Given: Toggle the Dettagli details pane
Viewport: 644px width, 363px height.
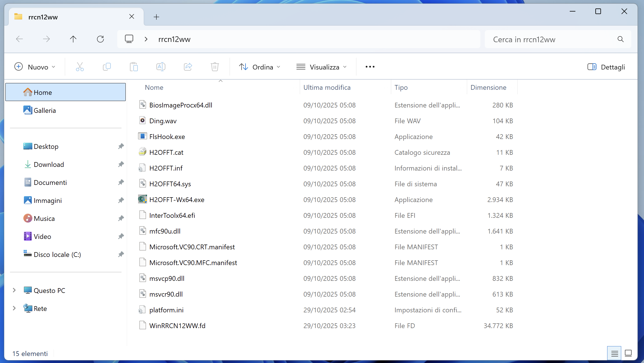Looking at the screenshot, I should pos(606,67).
